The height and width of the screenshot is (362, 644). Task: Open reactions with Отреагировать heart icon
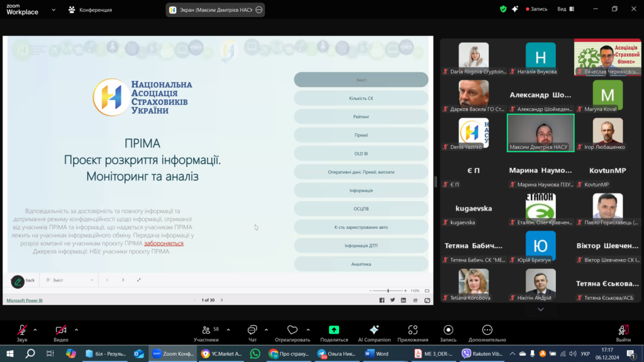pos(292,333)
